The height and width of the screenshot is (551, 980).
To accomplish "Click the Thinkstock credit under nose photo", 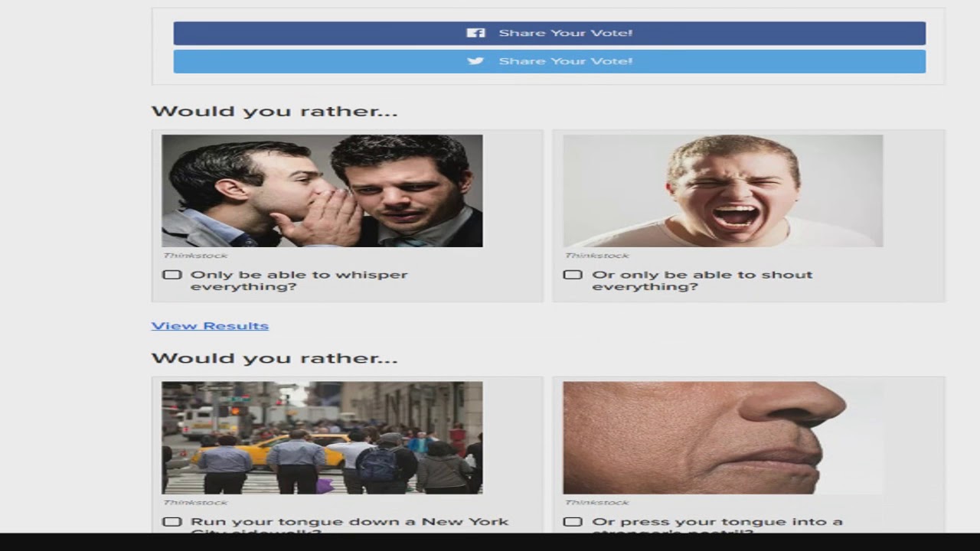I will coord(596,503).
